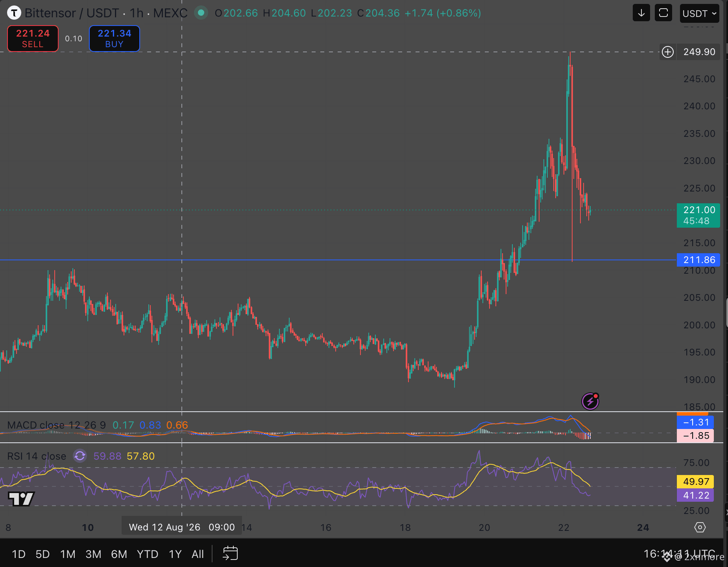The image size is (728, 567).
Task: Open chart settings hexagon icon
Action: [x=700, y=527]
